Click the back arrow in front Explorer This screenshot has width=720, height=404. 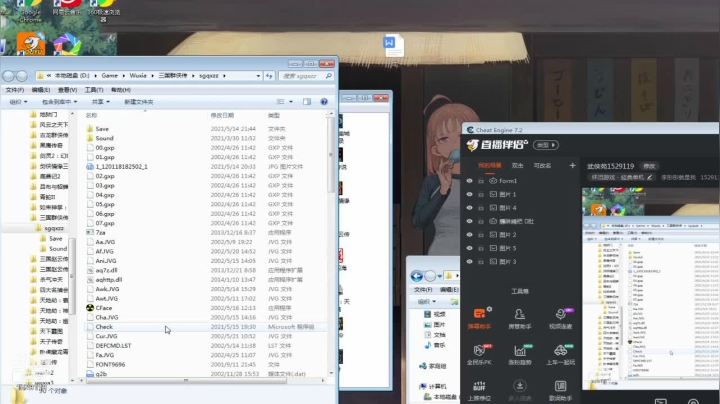click(x=9, y=76)
